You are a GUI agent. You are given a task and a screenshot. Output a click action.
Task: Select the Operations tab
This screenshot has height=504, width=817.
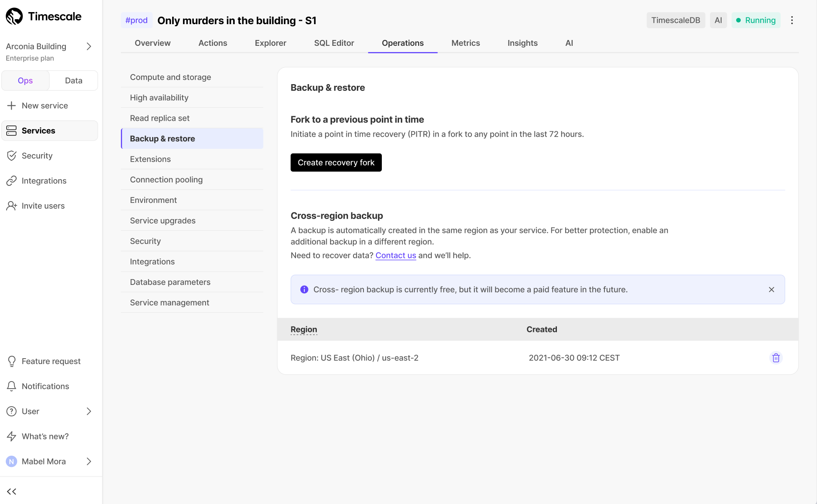403,43
